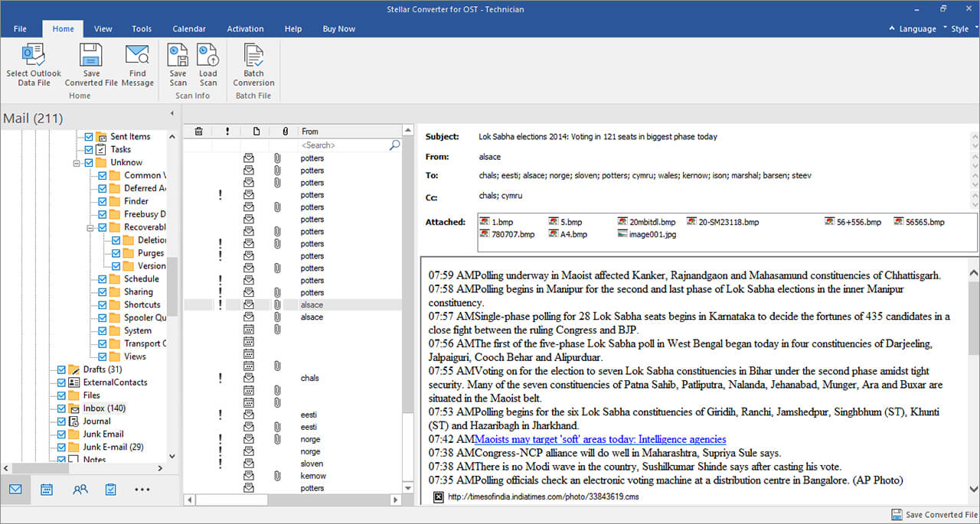The width and height of the screenshot is (980, 524).
Task: Sort by attachment paperclip column
Action: [284, 132]
